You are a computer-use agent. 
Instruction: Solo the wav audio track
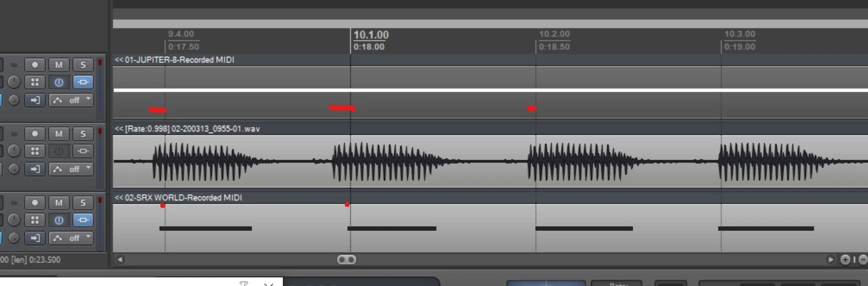point(83,134)
